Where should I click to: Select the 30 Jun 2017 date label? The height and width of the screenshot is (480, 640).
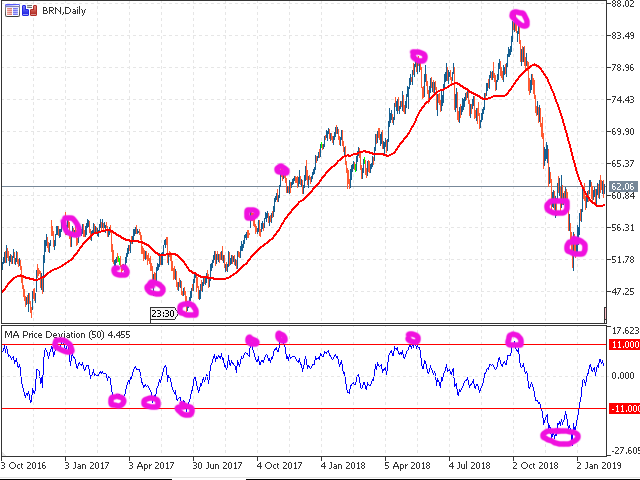pos(217,465)
